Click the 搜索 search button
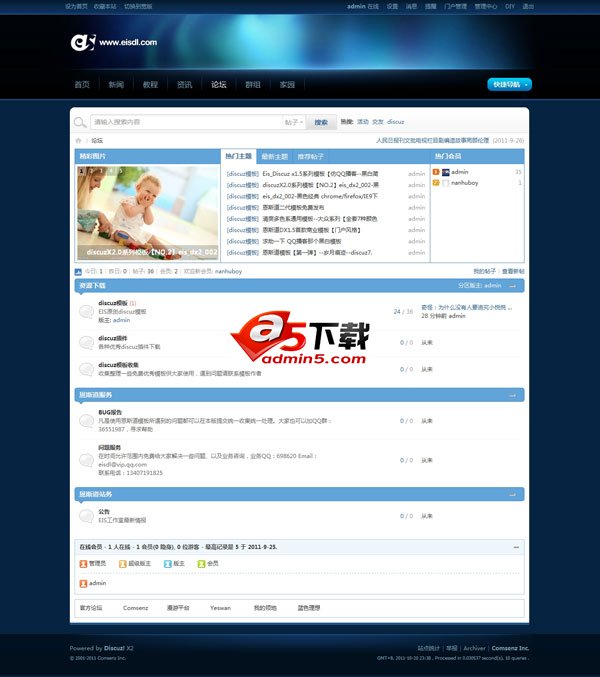This screenshot has width=600, height=677. click(x=321, y=122)
